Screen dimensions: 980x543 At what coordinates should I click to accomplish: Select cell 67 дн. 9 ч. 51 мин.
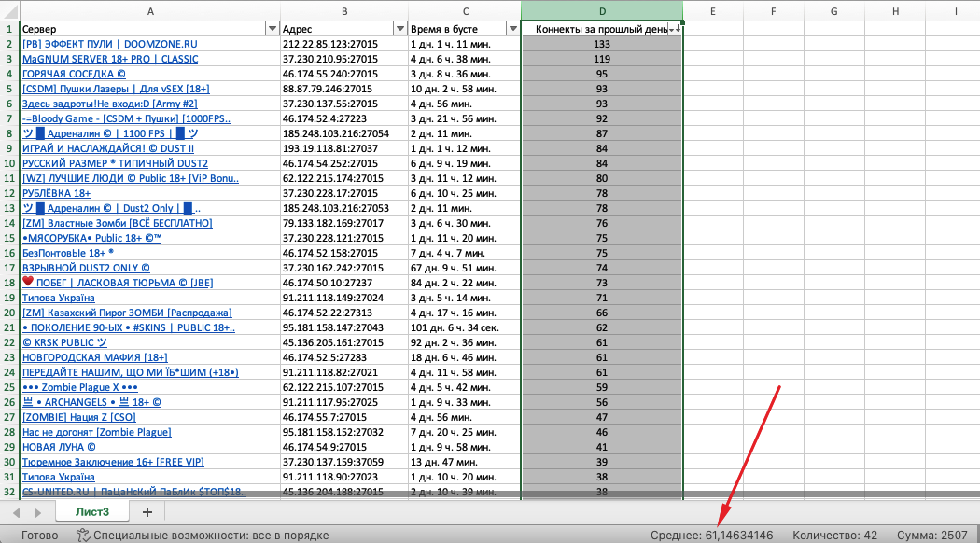click(465, 268)
